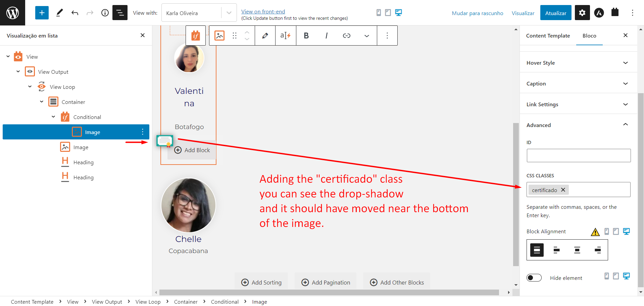This screenshot has width=644, height=306.
Task: Collapse the View Output tree node
Action: (x=18, y=71)
